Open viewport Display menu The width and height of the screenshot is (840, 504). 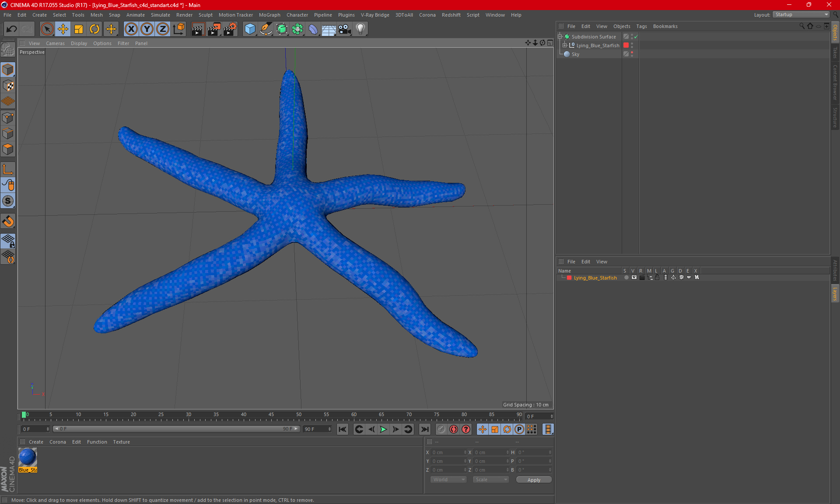point(79,43)
